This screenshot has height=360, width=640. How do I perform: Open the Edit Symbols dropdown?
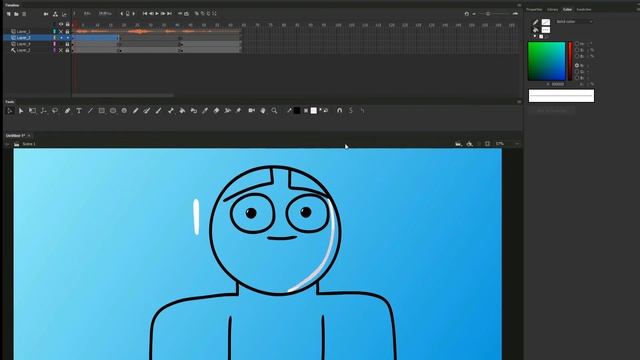[470, 144]
